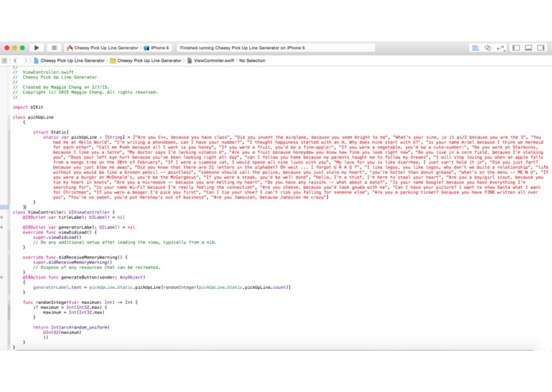Click the Finished running activity status field

[x=276, y=48]
